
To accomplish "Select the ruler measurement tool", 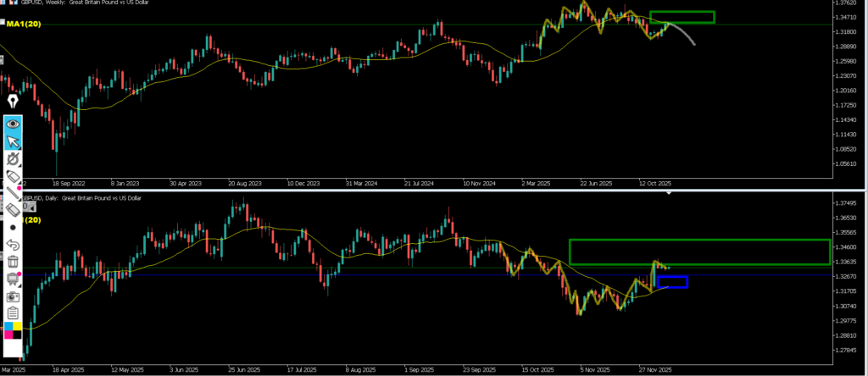I will pyautogui.click(x=14, y=209).
